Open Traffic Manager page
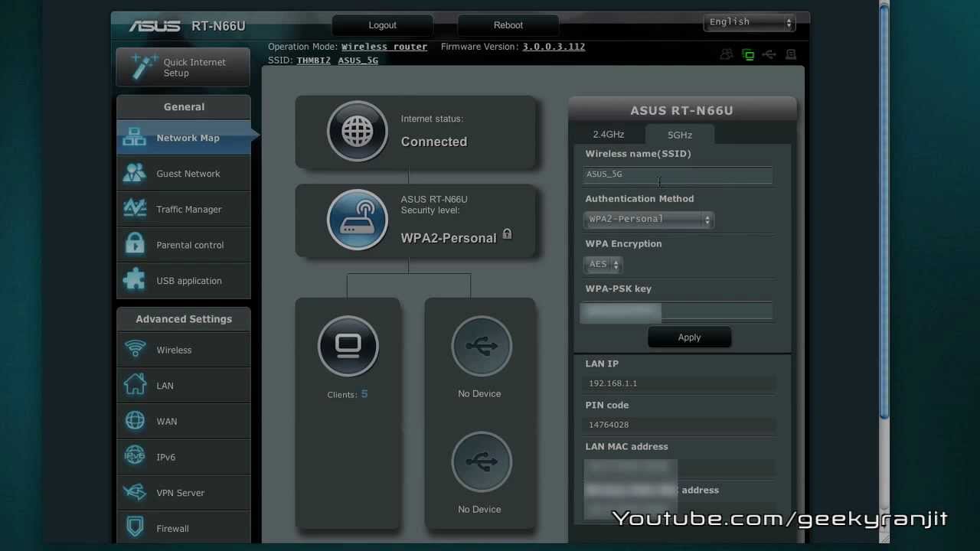Image resolution: width=980 pixels, height=551 pixels. coord(184,209)
